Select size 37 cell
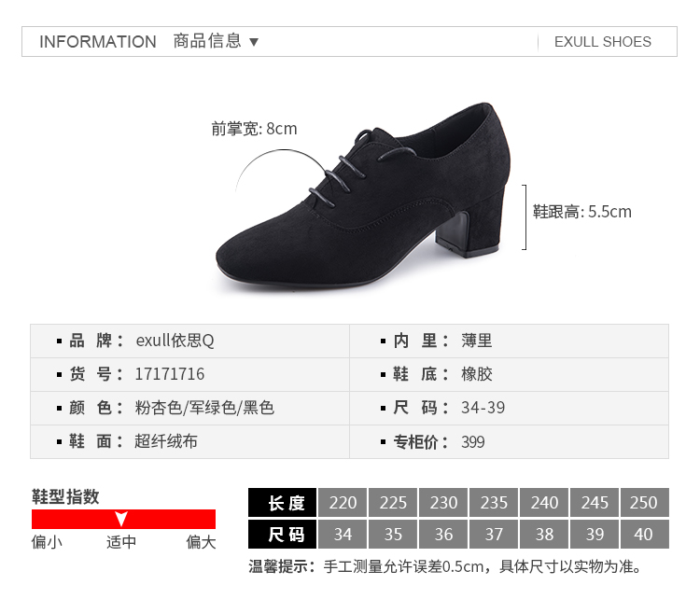 tap(494, 534)
